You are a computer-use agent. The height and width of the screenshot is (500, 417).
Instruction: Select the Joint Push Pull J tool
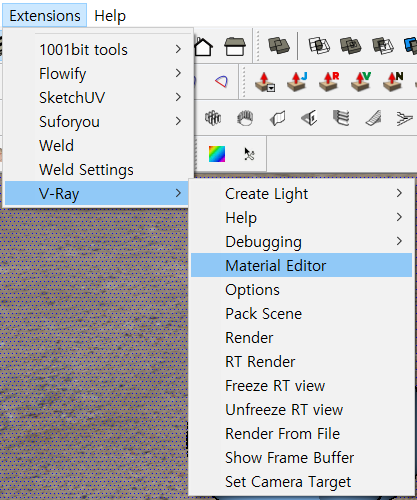coord(297,82)
